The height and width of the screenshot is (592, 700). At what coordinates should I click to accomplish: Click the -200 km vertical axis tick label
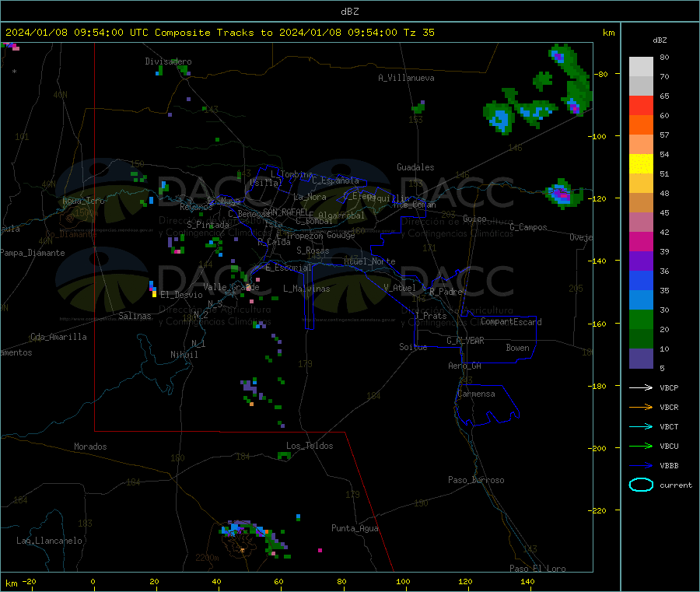(599, 448)
